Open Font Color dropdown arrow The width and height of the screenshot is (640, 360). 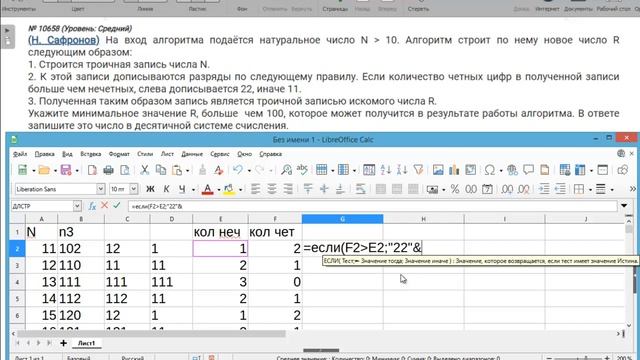point(219,190)
